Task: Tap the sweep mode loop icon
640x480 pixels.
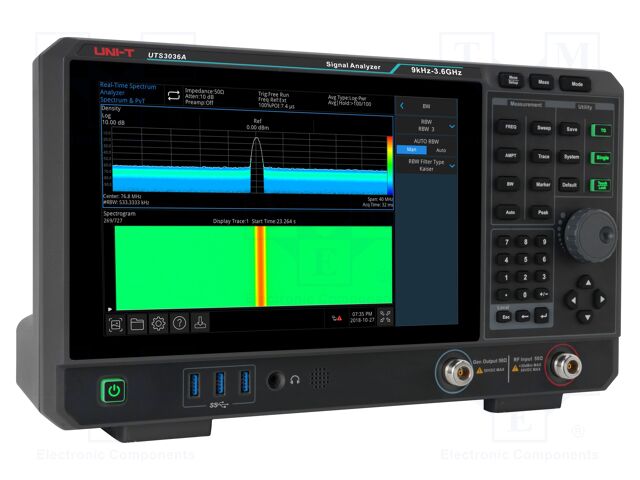Action: (x=172, y=95)
